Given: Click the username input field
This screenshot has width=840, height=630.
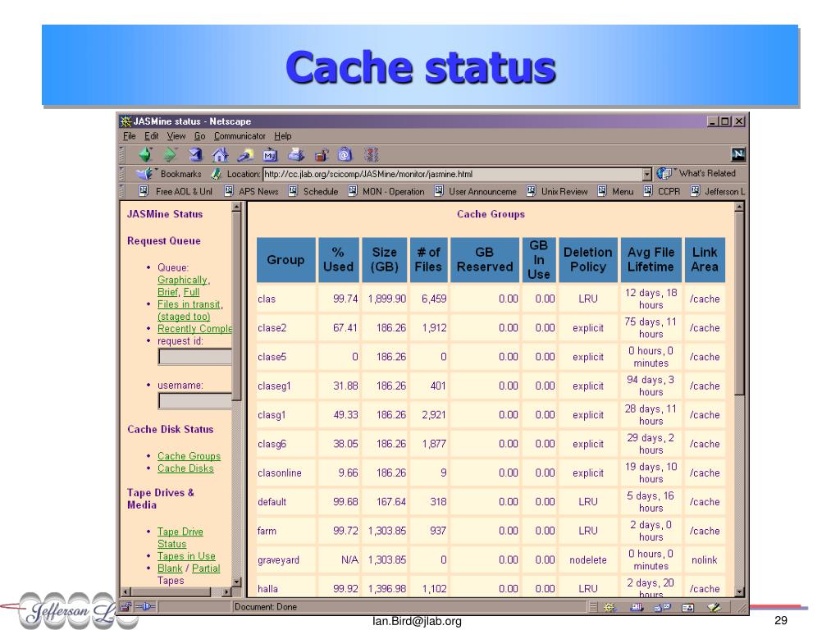Looking at the screenshot, I should [195, 400].
